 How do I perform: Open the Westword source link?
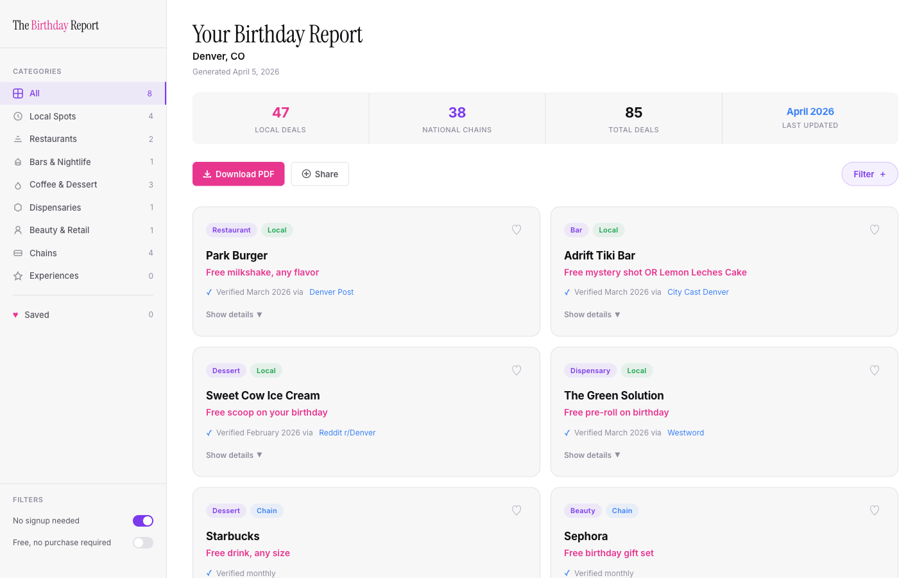(x=686, y=433)
